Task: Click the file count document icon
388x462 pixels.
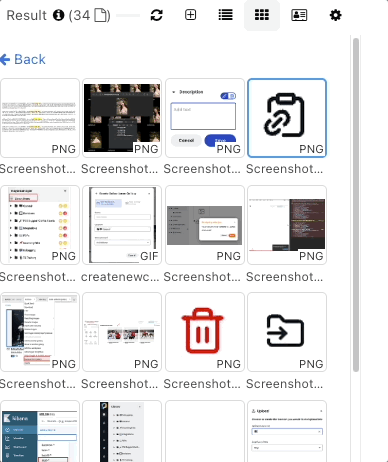Action: click(101, 15)
